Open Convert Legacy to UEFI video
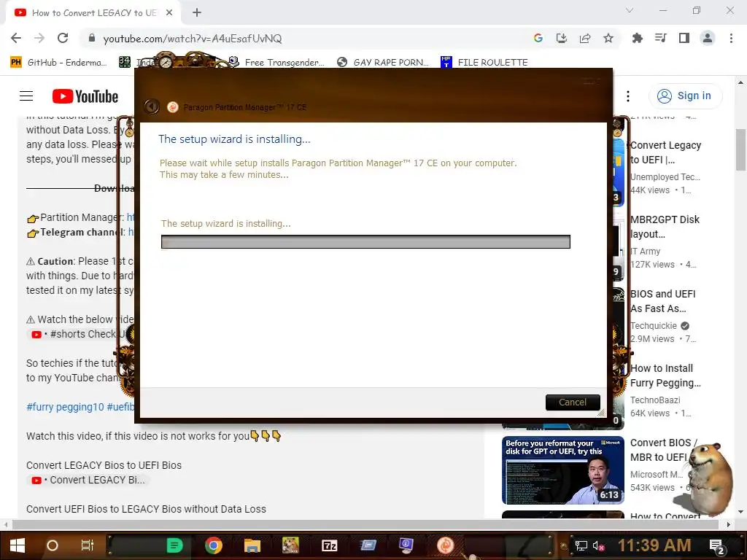The image size is (747, 560). 665,152
